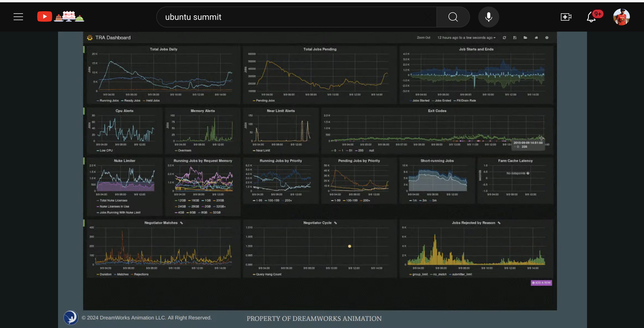Click the help icon next to No datapoints
The width and height of the screenshot is (644, 328).
pos(528,173)
